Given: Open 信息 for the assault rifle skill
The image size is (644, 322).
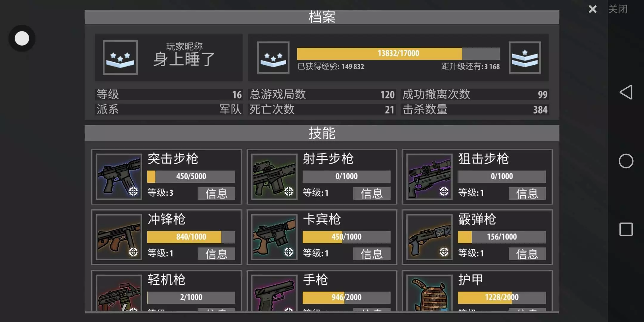Looking at the screenshot, I should pos(216,193).
